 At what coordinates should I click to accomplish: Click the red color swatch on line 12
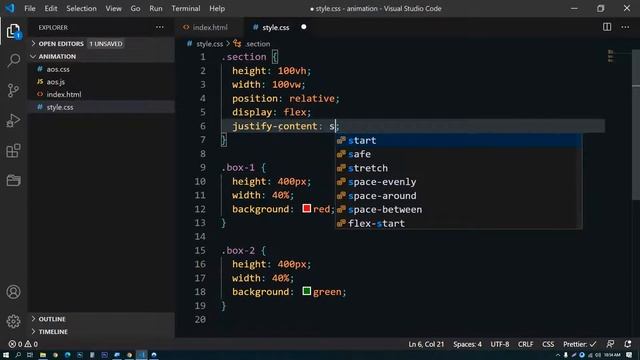click(307, 209)
